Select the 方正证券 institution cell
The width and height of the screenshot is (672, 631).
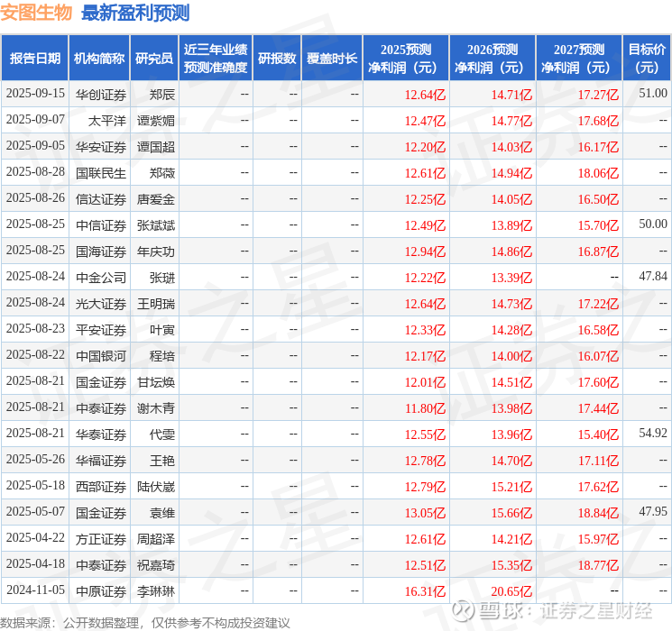101,538
